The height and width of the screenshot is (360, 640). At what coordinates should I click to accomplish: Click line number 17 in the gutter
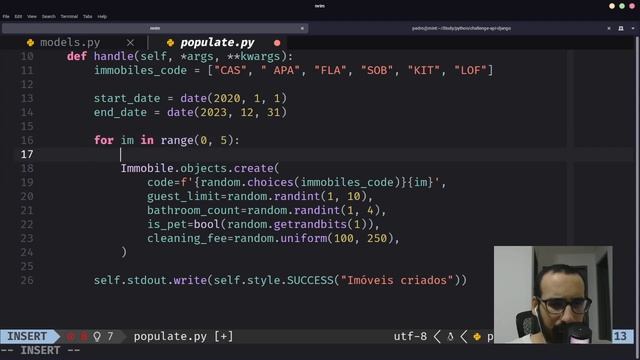tap(27, 154)
